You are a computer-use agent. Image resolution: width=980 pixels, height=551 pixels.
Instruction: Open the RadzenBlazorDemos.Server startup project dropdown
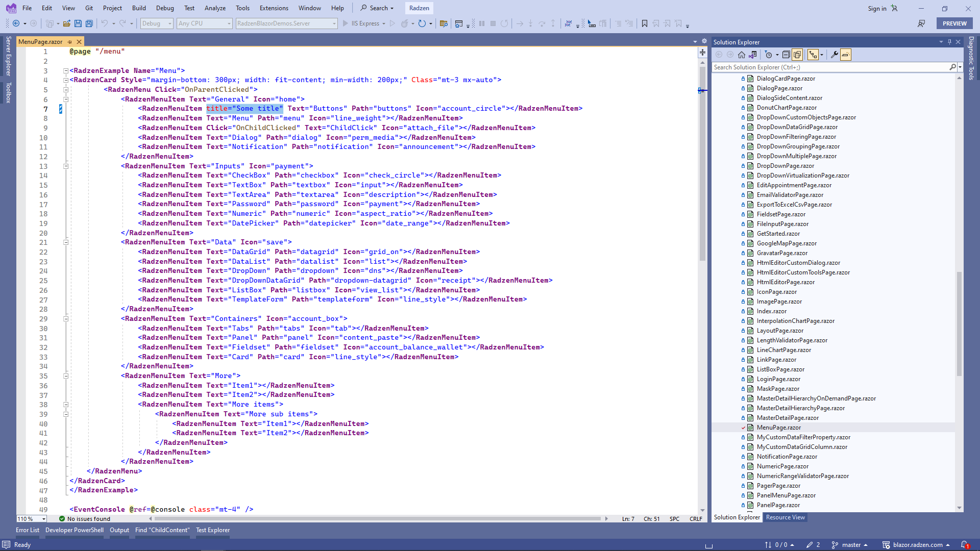(287, 23)
